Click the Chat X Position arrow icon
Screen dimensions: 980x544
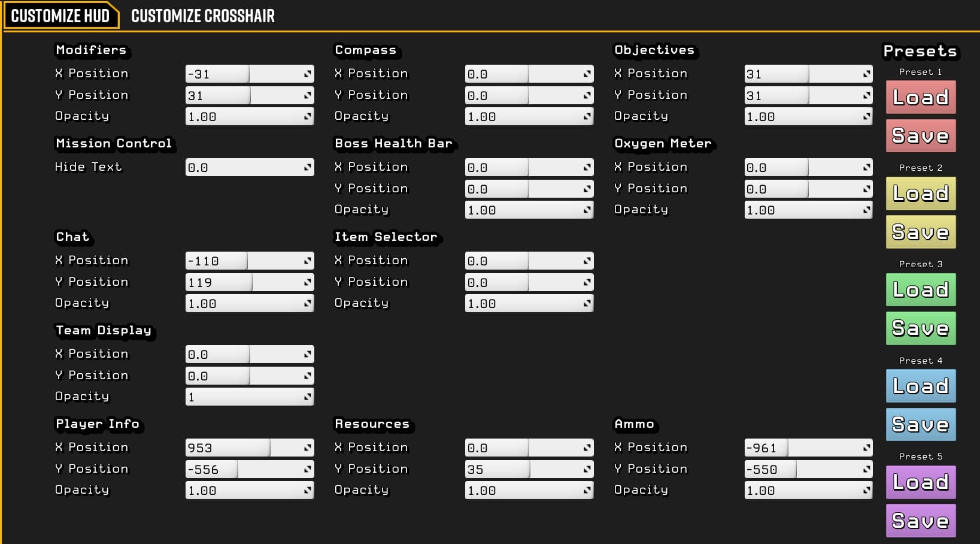tap(308, 261)
